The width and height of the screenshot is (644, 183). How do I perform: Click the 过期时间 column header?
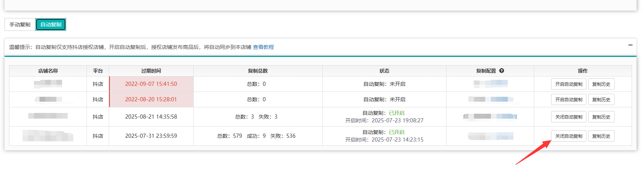(151, 71)
